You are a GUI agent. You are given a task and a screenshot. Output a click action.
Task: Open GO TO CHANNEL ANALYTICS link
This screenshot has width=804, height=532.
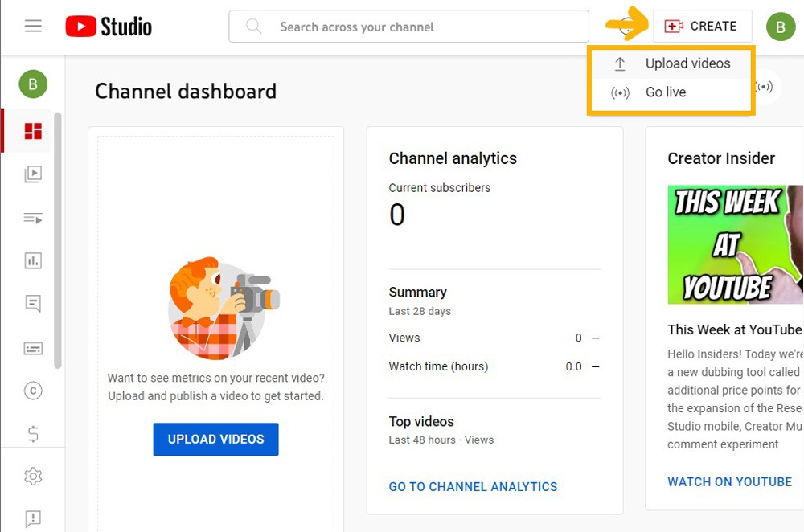click(x=473, y=486)
